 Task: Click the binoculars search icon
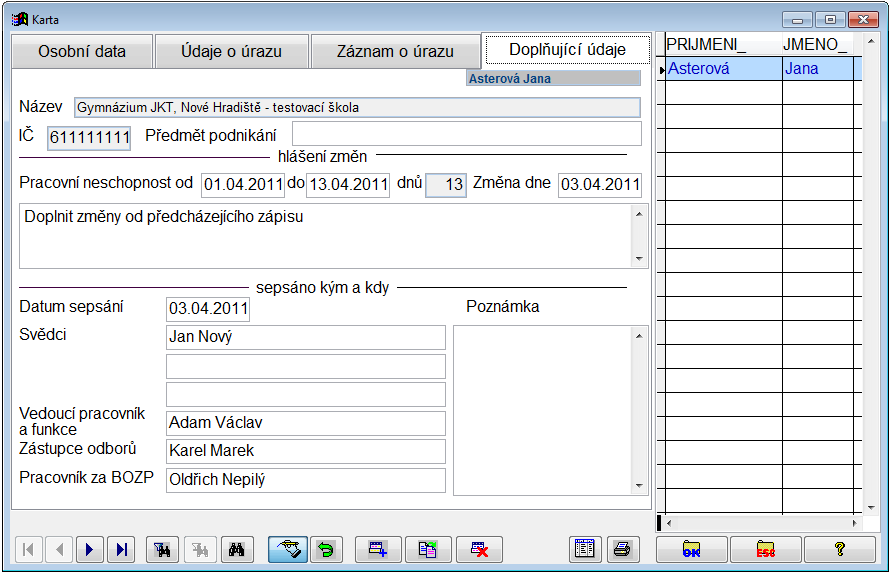coord(237,549)
